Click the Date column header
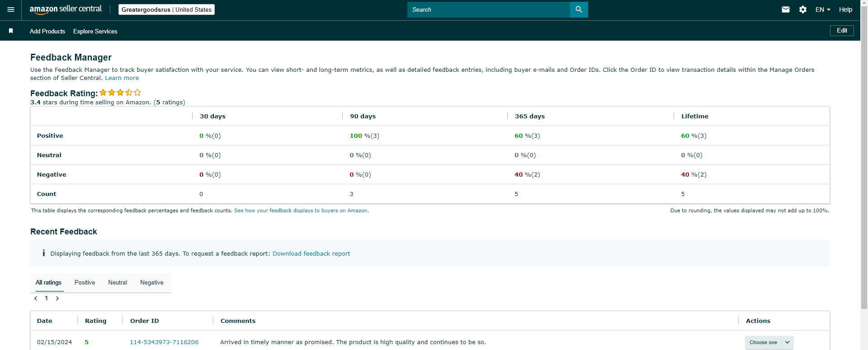868x350 pixels. coord(45,321)
